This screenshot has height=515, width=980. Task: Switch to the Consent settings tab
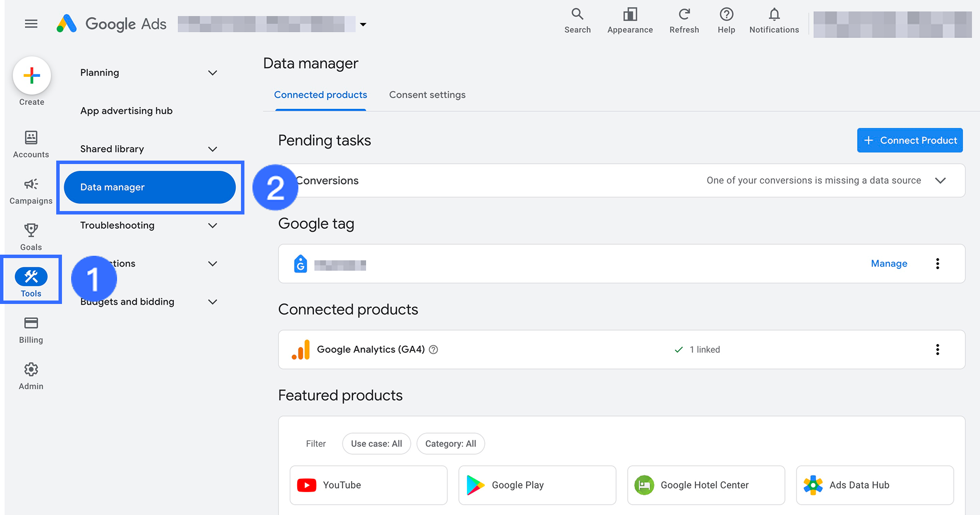click(427, 95)
